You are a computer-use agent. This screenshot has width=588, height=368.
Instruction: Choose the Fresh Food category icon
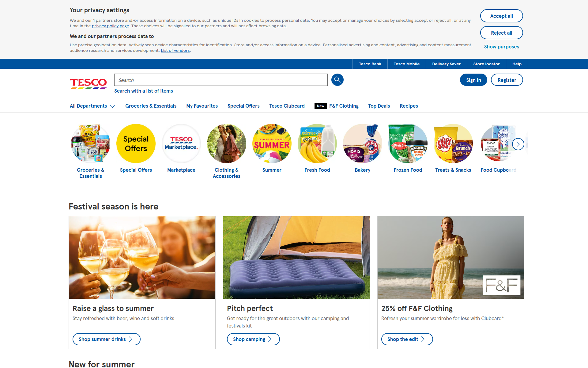coord(317,144)
